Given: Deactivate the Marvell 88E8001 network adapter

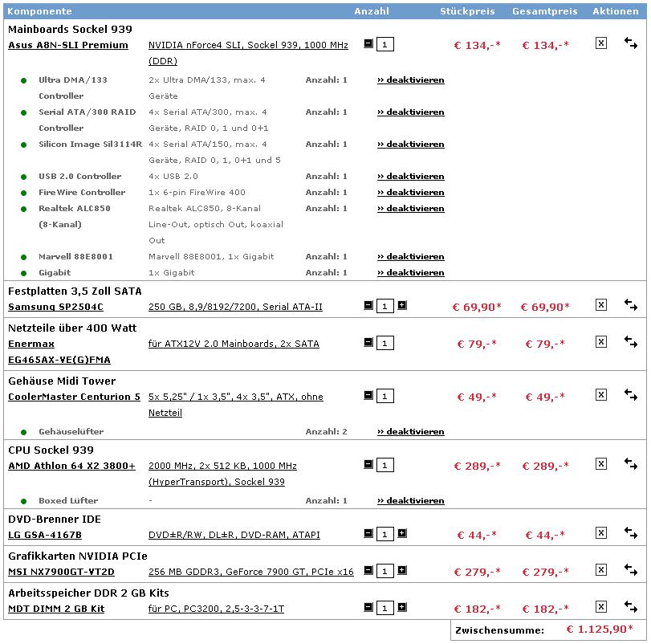Looking at the screenshot, I should [x=411, y=257].
